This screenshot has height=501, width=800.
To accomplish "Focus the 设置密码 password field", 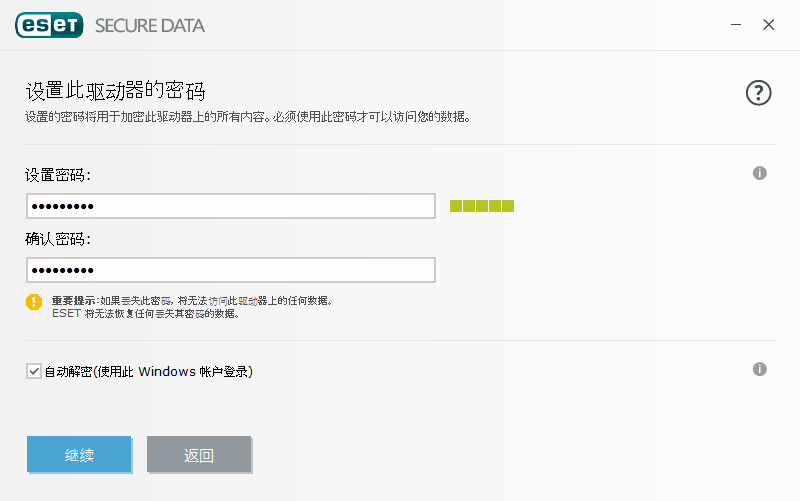I will [x=231, y=206].
